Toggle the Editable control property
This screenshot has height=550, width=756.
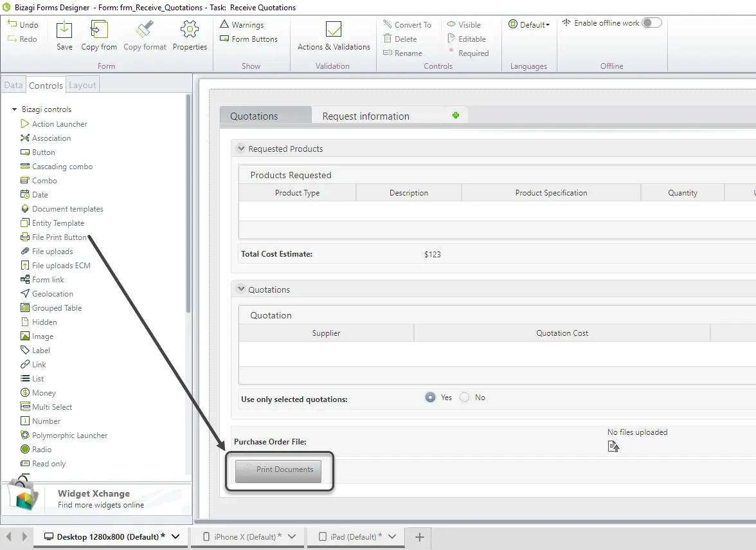click(466, 39)
